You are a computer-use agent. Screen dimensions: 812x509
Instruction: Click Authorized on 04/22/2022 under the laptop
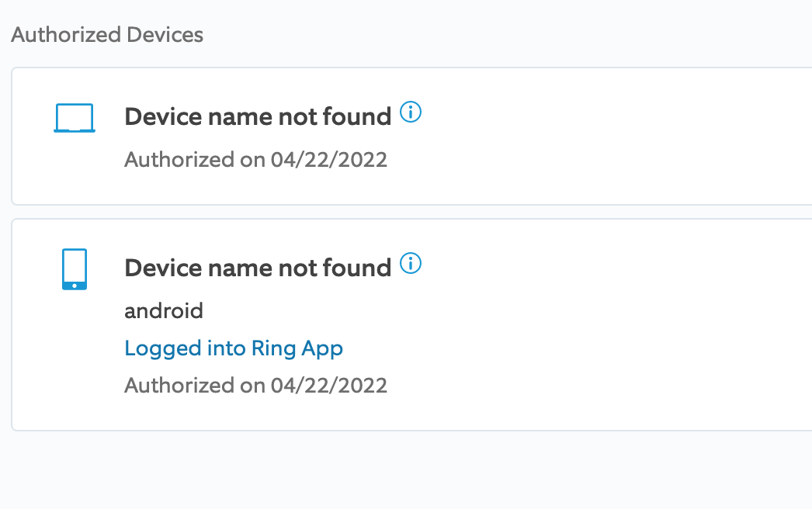[x=255, y=160]
